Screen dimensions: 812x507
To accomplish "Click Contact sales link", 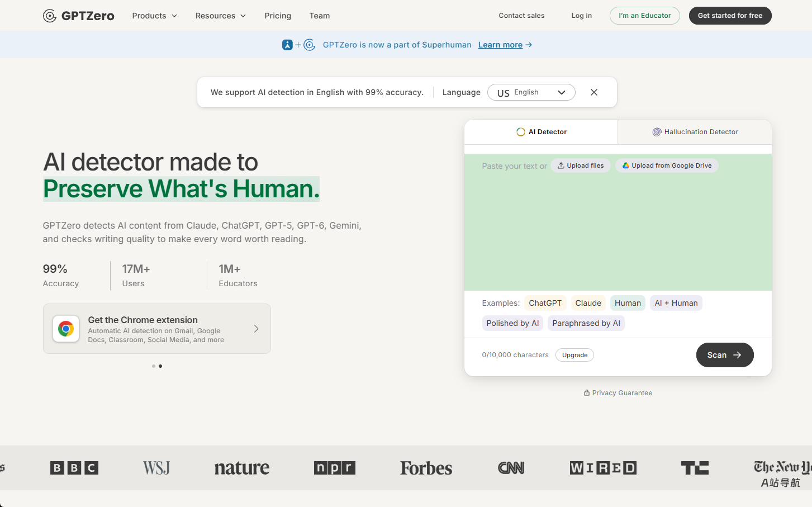I will point(521,16).
